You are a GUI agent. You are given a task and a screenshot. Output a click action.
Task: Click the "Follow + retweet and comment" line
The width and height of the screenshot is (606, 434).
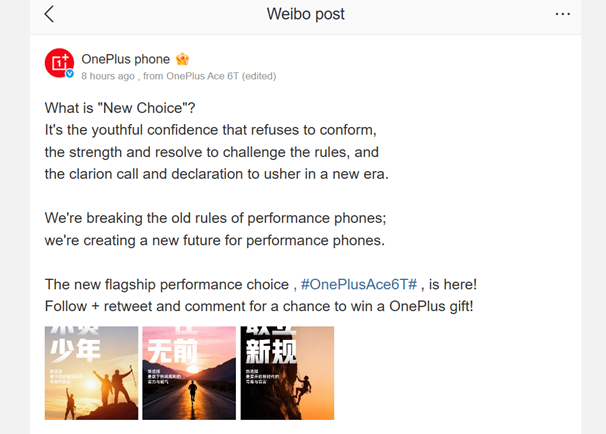pos(260,306)
